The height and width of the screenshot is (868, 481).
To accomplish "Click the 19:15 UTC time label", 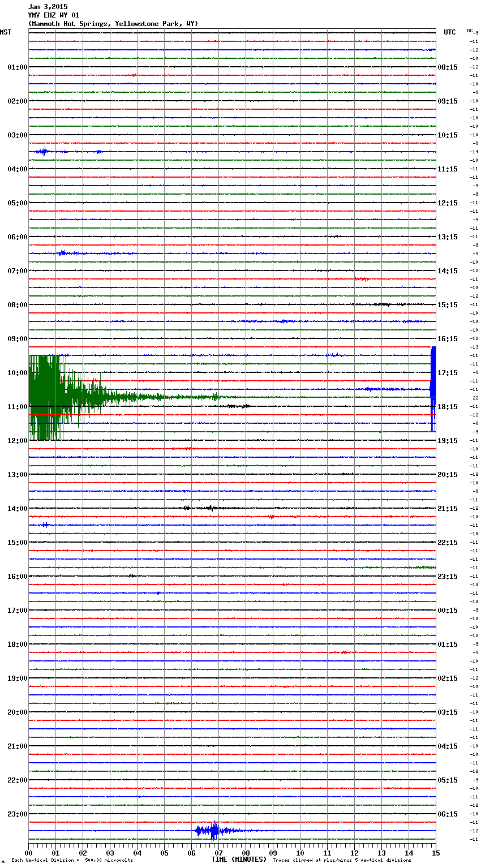I will click(x=448, y=441).
